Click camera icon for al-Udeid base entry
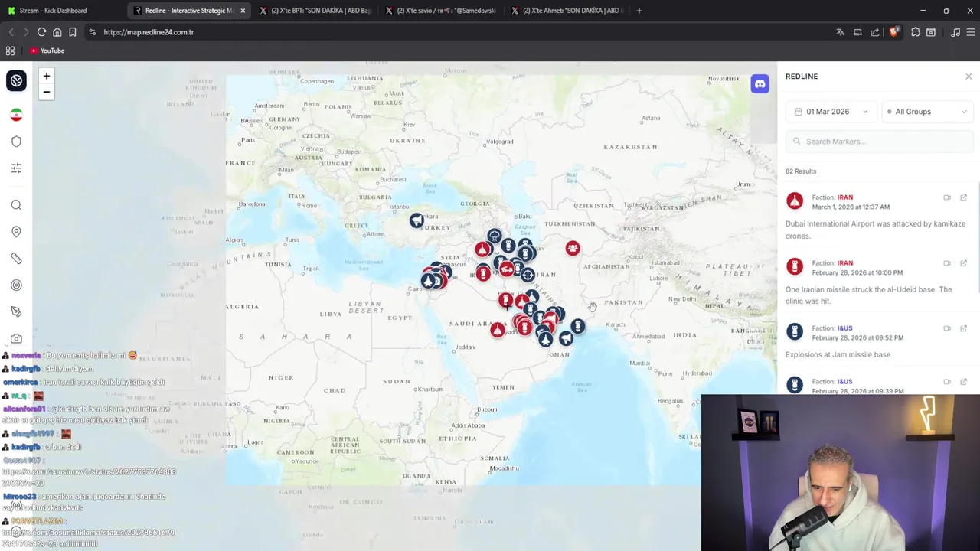This screenshot has height=551, width=980. click(947, 263)
